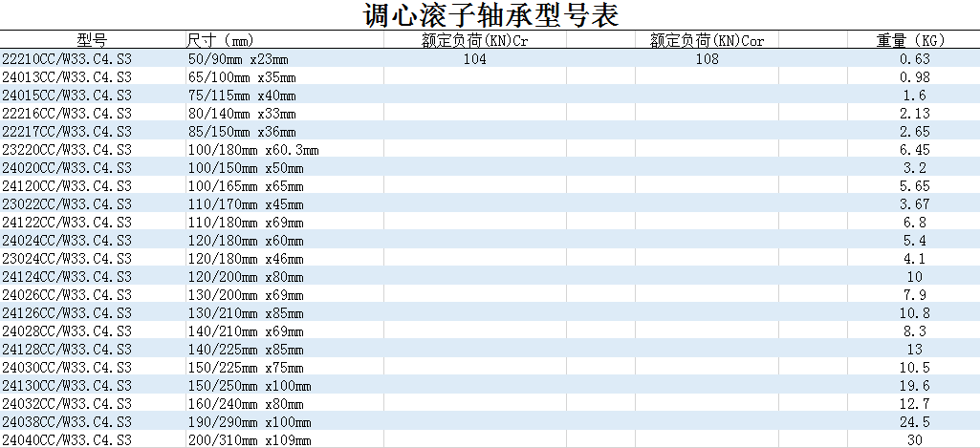Image resolution: width=980 pixels, height=448 pixels.
Task: Select cell 24040CC/W33.C4.S3
Action: (x=67, y=439)
